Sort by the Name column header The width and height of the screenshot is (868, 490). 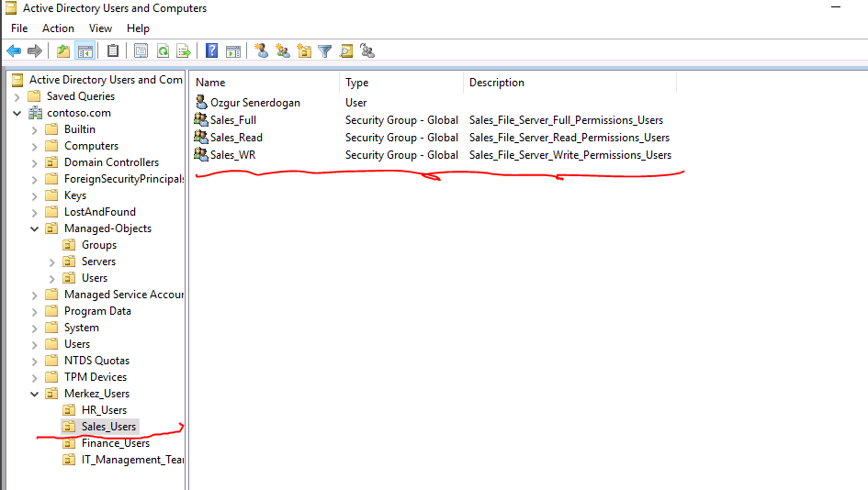click(264, 83)
